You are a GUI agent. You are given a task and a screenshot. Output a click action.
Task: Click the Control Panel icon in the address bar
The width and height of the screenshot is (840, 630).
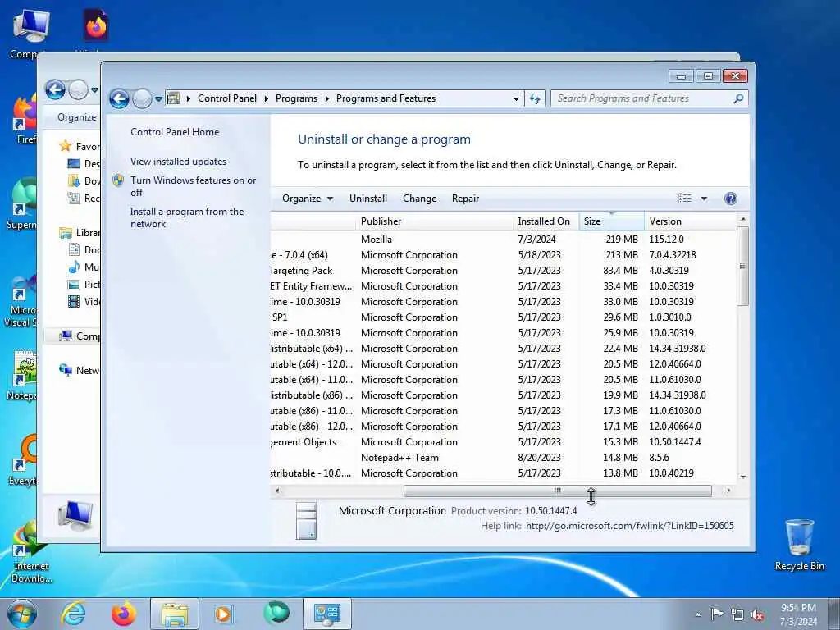[173, 98]
